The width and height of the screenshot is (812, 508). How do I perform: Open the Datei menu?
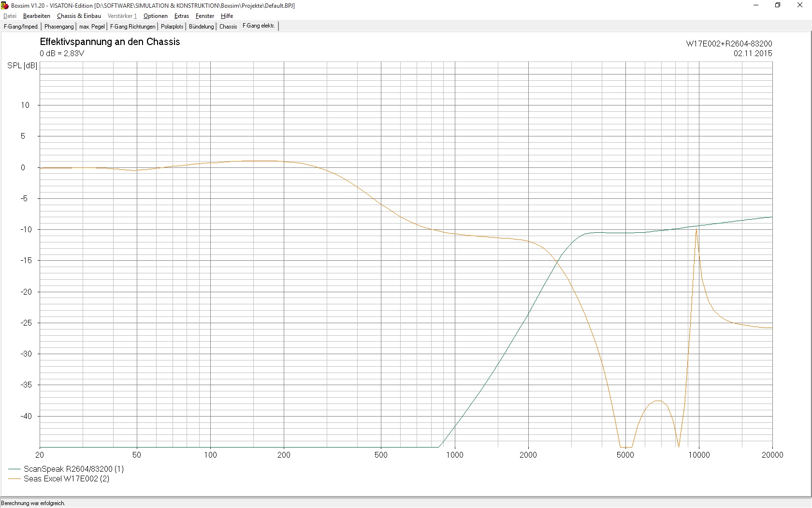coord(10,16)
